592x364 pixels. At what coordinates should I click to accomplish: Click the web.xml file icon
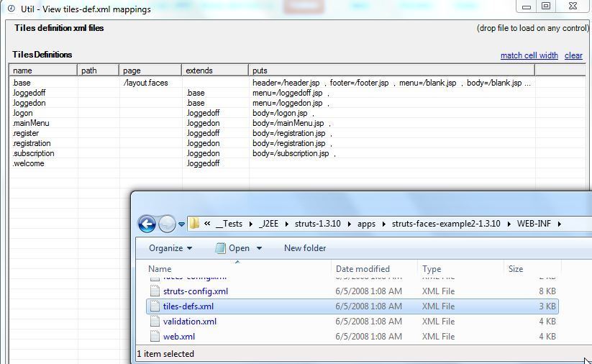[x=154, y=337]
